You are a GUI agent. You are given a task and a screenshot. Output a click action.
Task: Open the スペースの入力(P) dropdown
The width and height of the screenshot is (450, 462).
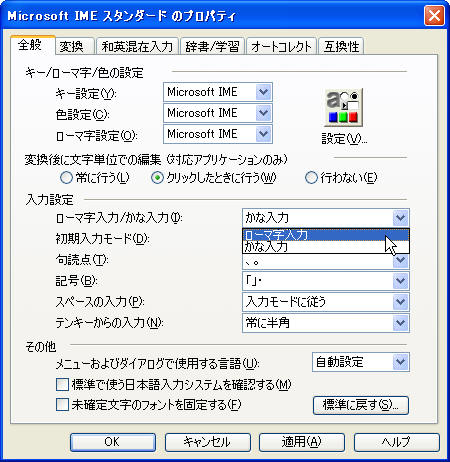click(326, 302)
